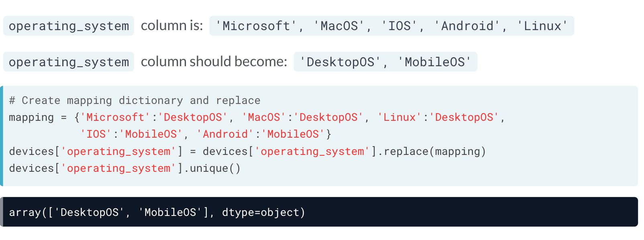This screenshot has height=240, width=644.
Task: Click the line with '.replace(mapping)'
Action: coord(247,152)
